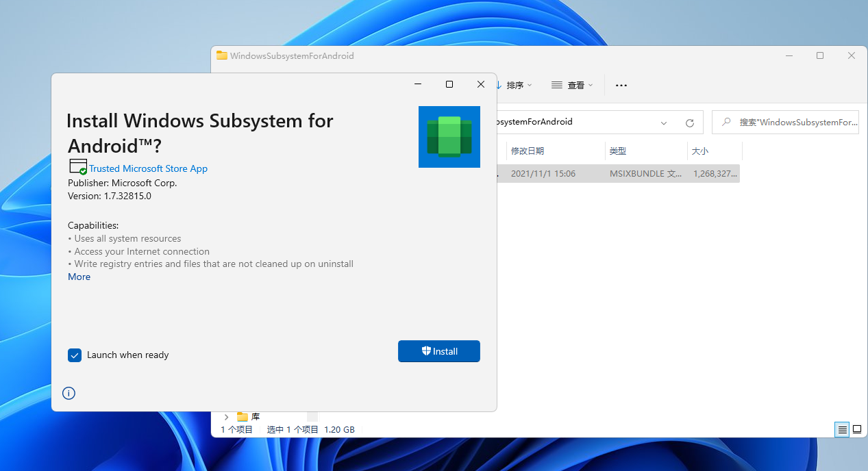Close the WindowsSubsystemForAndroid Explorer window
The height and width of the screenshot is (471, 868).
tap(852, 56)
